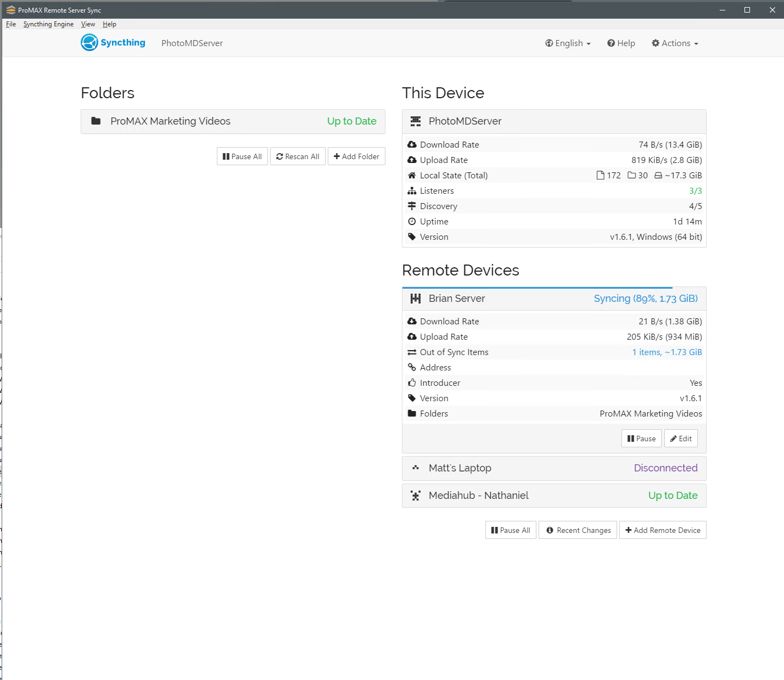Click This Device Download Rate cloud icon

412,144
